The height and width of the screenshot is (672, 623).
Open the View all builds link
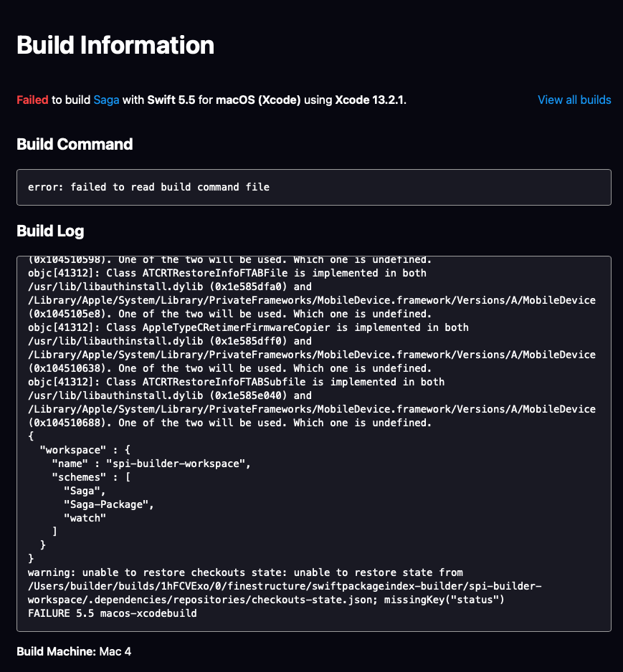tap(574, 100)
